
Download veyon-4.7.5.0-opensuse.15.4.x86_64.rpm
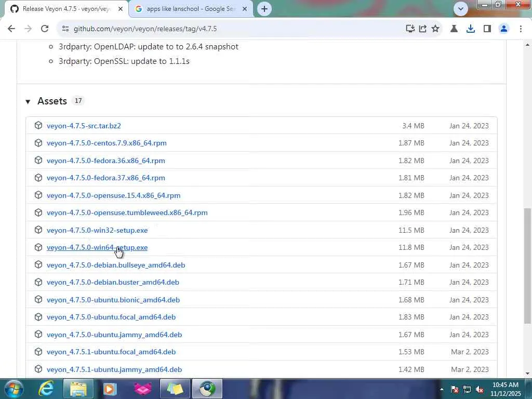point(113,195)
